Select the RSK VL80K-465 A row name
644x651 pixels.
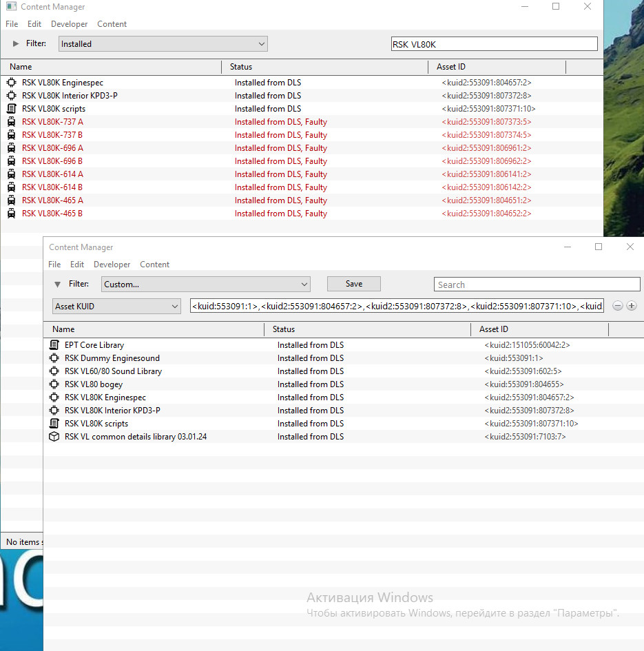coord(52,200)
